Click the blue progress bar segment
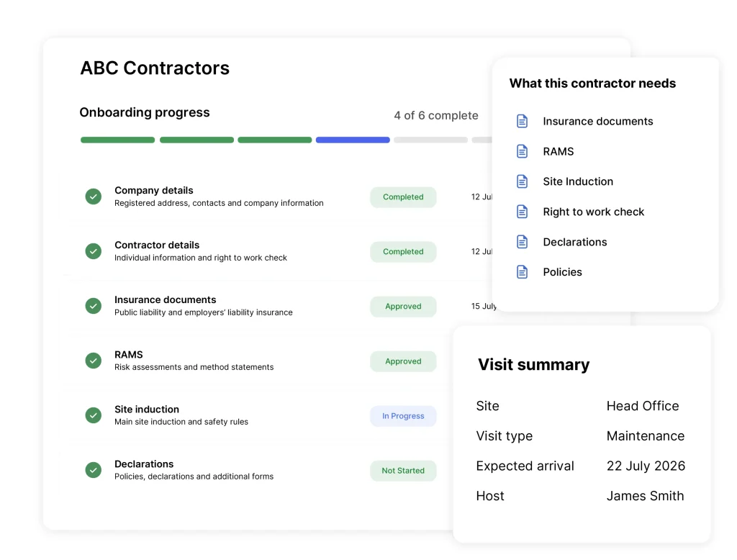This screenshot has width=737, height=560. point(353,140)
